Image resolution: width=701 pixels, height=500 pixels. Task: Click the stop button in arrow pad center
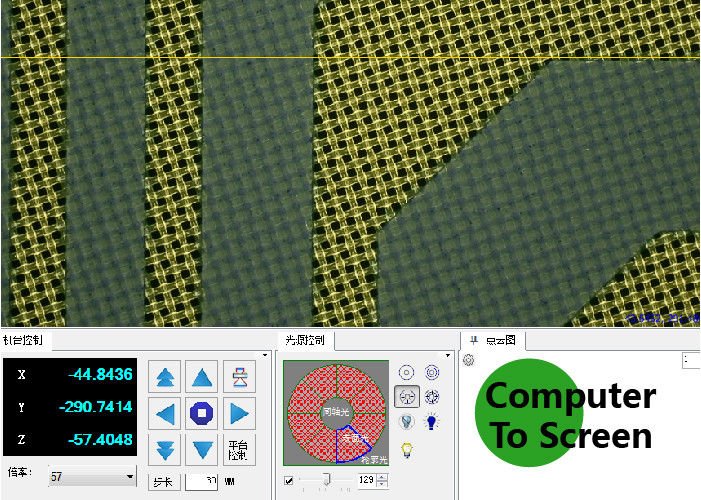[203, 413]
